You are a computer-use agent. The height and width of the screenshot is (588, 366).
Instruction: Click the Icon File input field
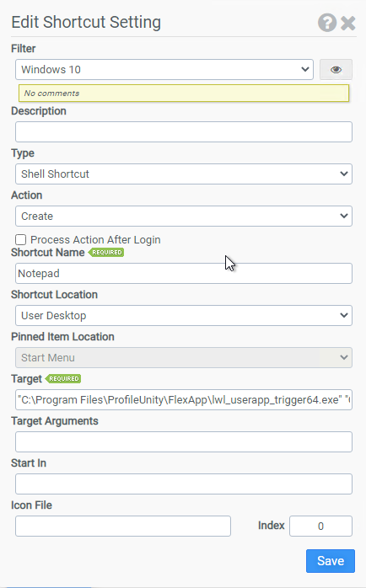(x=123, y=527)
